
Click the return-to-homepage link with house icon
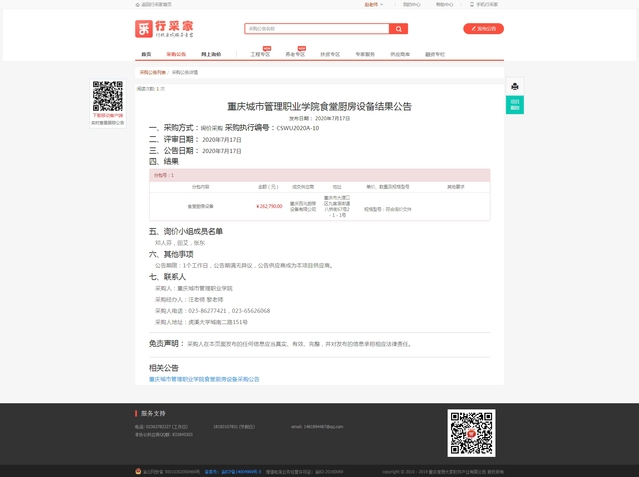153,4
